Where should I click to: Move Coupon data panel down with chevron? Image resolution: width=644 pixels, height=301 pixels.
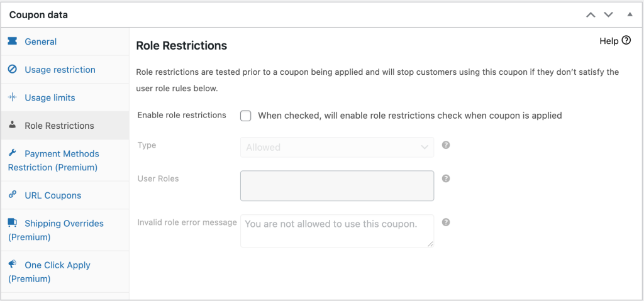(x=608, y=15)
